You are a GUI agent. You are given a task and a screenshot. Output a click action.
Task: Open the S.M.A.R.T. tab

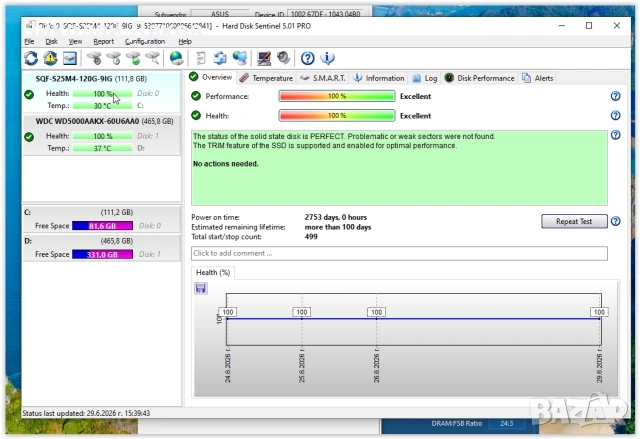[x=322, y=78]
